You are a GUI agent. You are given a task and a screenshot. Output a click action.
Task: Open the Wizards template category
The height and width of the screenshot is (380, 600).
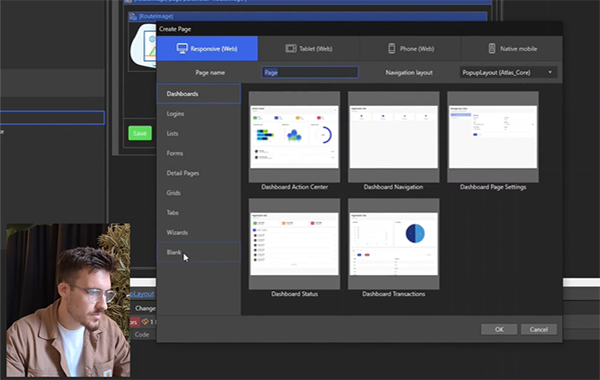[199, 232]
